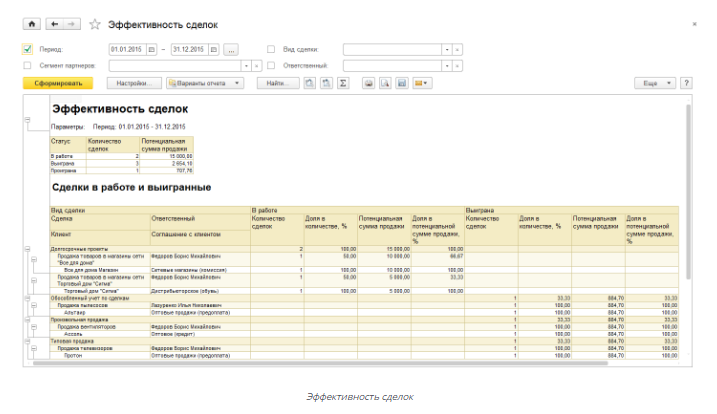Open the Сегмент партнеров dropdown list

[x=246, y=66]
